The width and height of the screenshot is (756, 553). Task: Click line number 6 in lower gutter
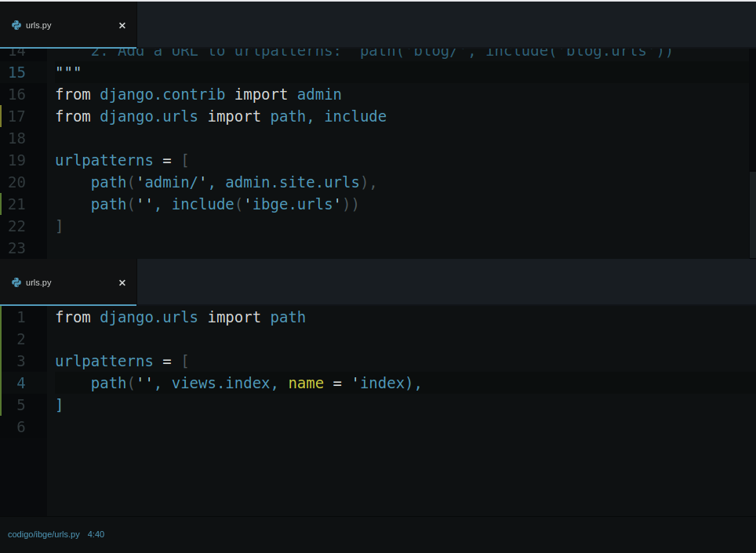(x=20, y=427)
